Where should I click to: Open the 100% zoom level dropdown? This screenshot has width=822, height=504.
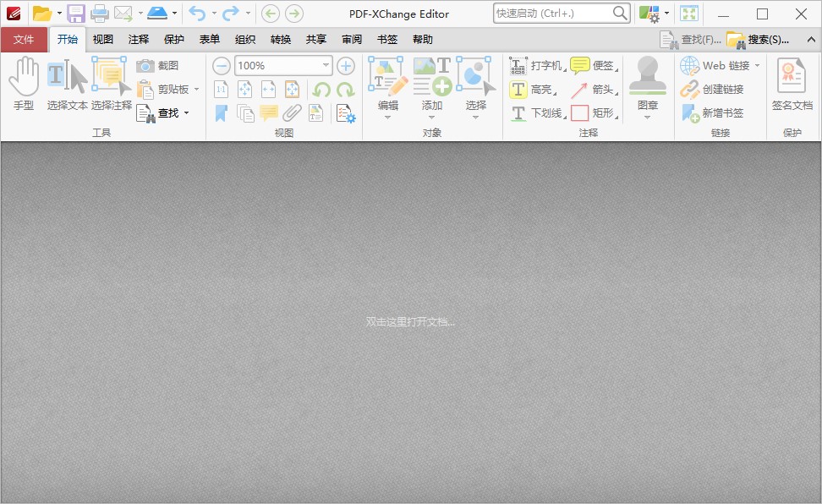tap(326, 66)
